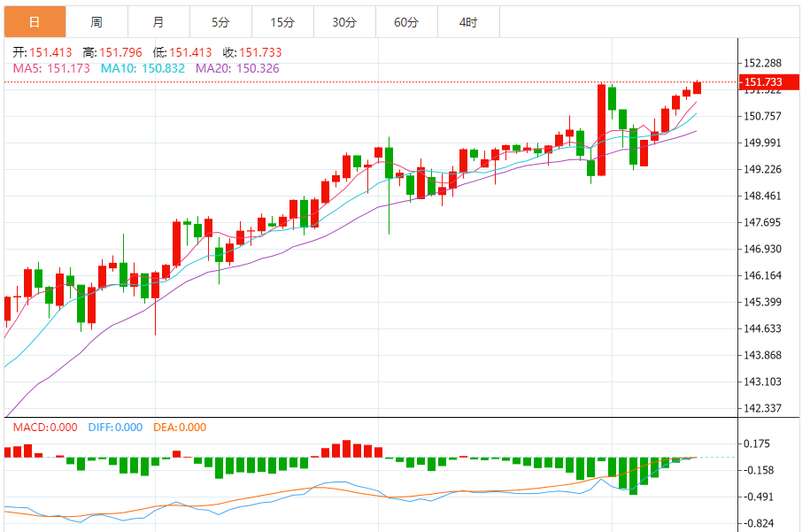Screen dimensions: 810x532
Task: Click the MACD:0.000 indicator label
Action: point(45,428)
